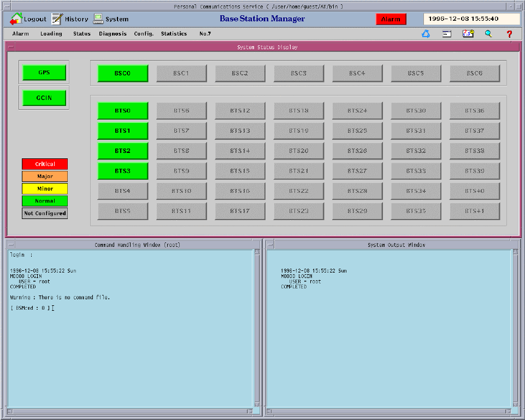Click the grey Not Configured legend swatch
Image resolution: width=525 pixels, height=420 pixels.
pyautogui.click(x=45, y=214)
